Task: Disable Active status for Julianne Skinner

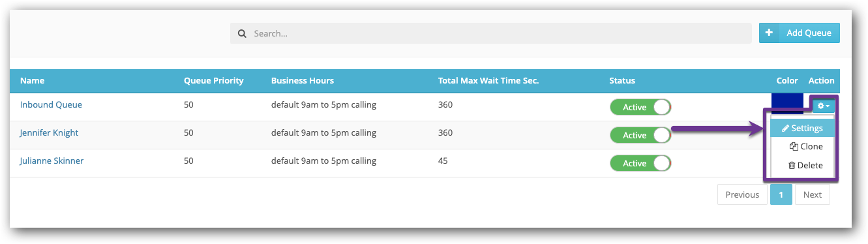Action: (640, 163)
